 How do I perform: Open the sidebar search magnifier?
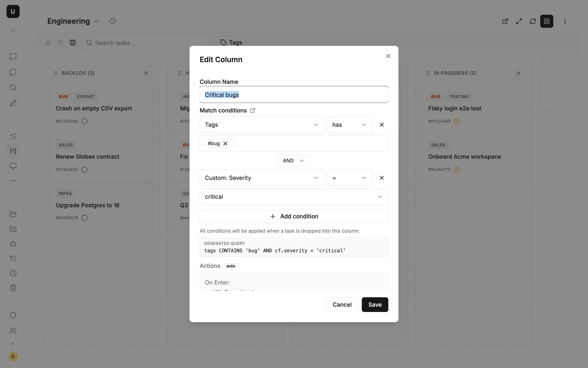coord(13,88)
